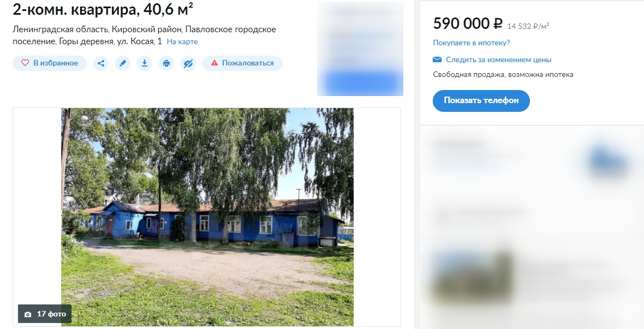
Task: Click the '2-комн. квартира, 40,6 м²' heading
Action: [103, 9]
